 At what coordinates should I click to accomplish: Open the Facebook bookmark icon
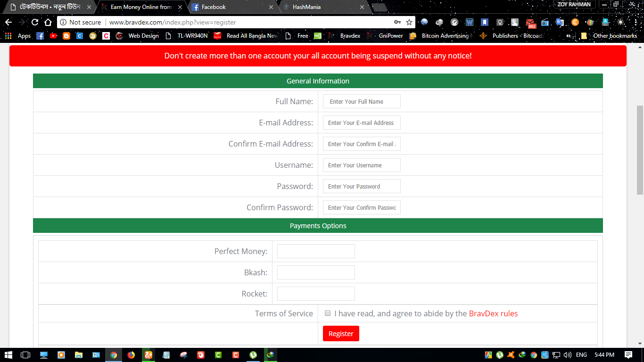pyautogui.click(x=40, y=36)
